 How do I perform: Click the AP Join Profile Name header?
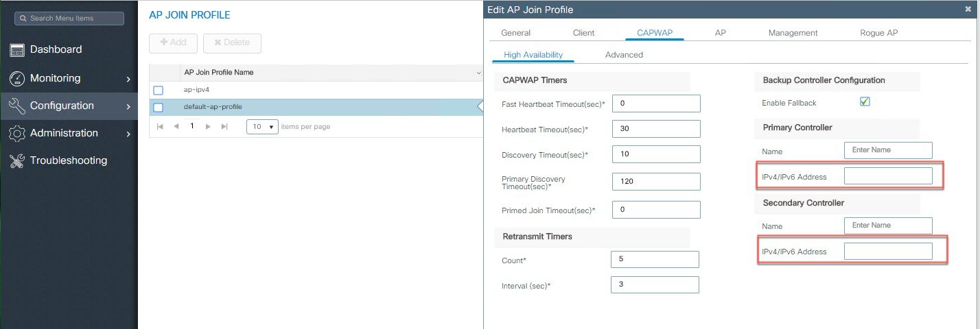coord(219,73)
